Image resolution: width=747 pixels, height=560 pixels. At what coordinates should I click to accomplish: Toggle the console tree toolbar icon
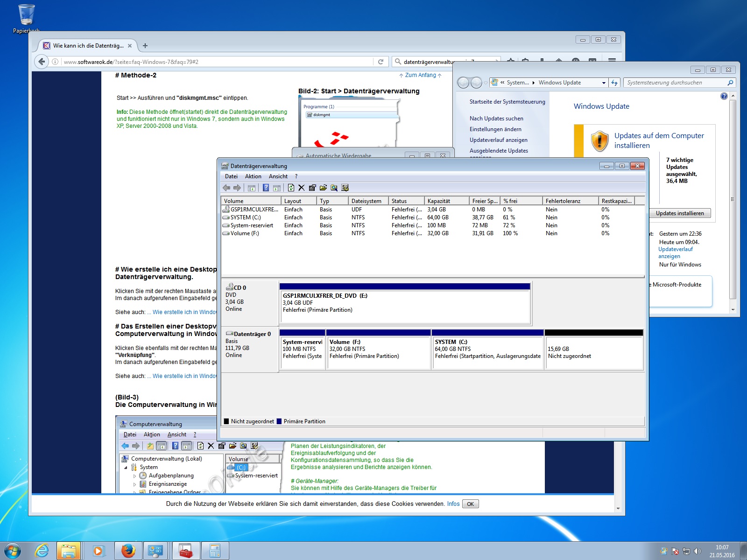coord(252,188)
